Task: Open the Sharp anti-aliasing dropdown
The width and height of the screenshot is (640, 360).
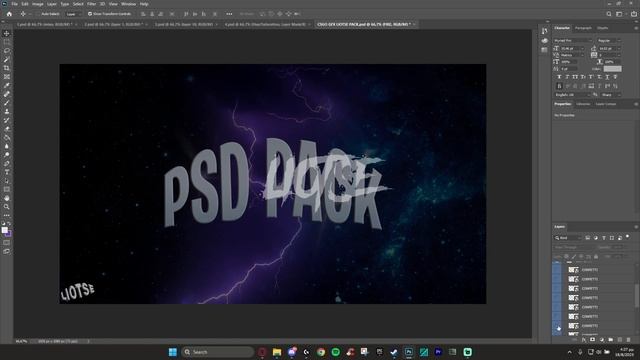Action: coord(611,95)
